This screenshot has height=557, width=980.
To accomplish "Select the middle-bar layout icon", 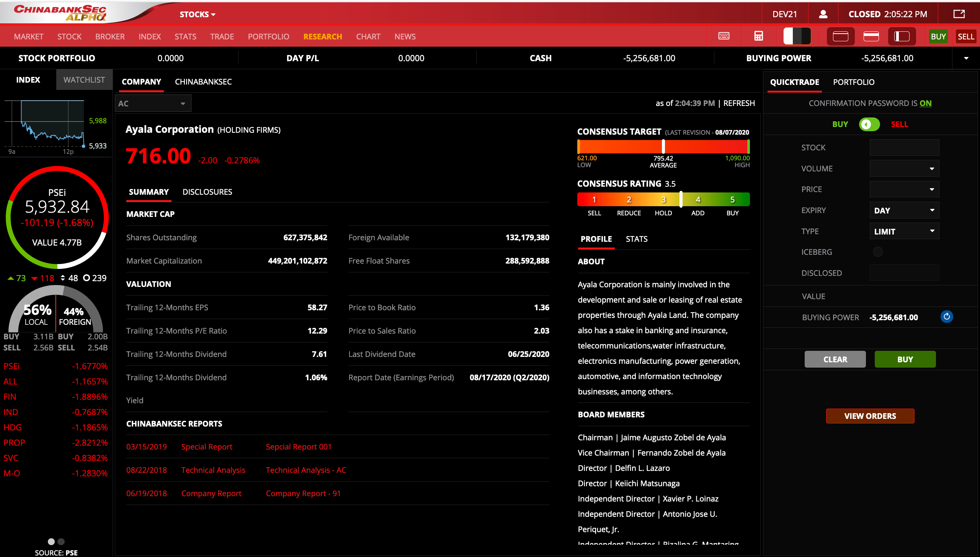I will coord(871,36).
